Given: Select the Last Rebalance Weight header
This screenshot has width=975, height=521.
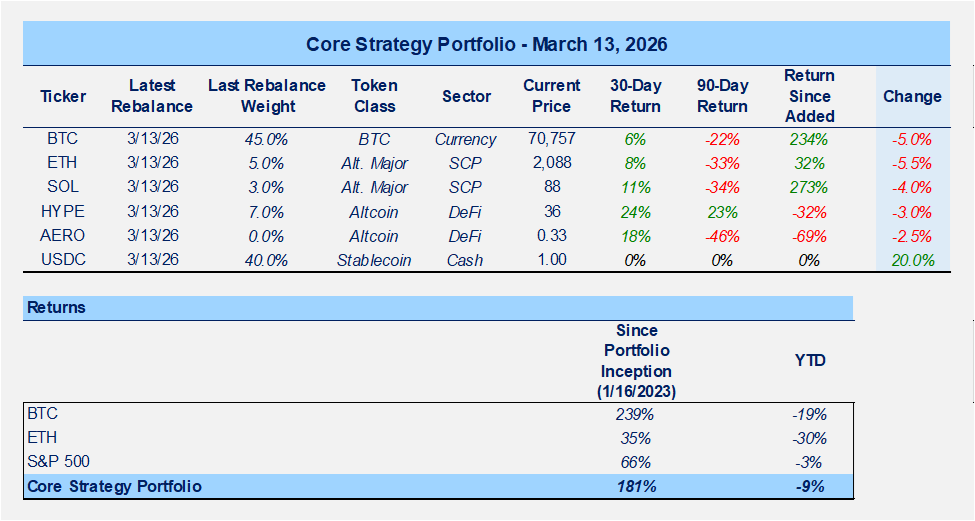Looking at the screenshot, I should pyautogui.click(x=267, y=96).
